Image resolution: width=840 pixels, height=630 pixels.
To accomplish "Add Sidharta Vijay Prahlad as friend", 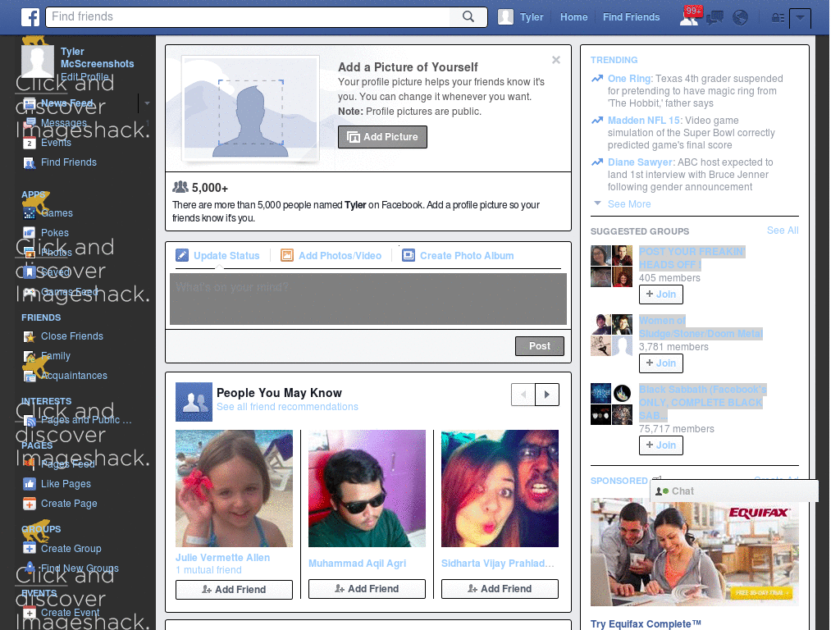I will tap(500, 589).
